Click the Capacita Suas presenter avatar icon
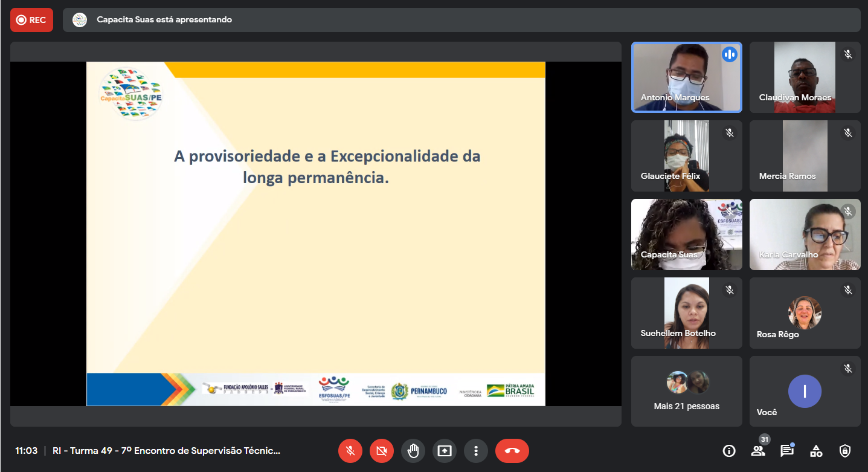The height and width of the screenshot is (472, 868). tap(80, 20)
